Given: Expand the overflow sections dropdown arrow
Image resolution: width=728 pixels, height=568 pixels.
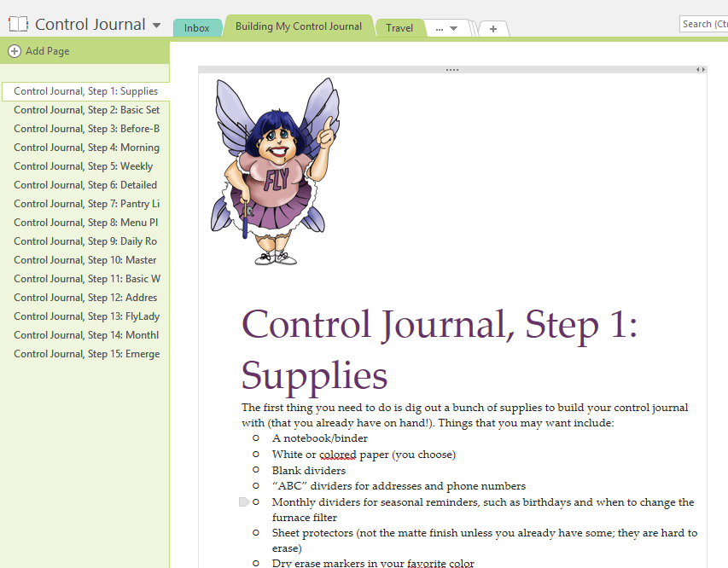Looking at the screenshot, I should (x=455, y=27).
